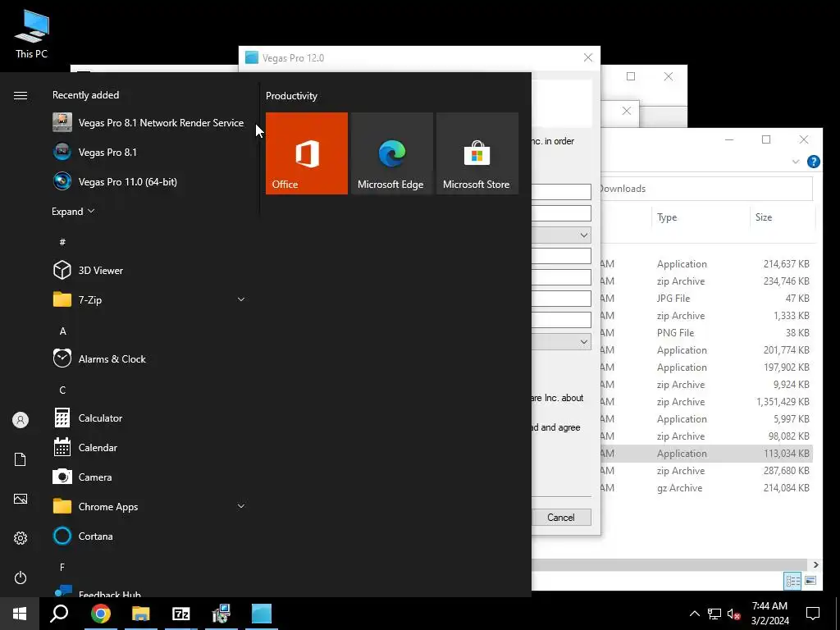The image size is (840, 630).
Task: Open Vegas Pro 8.1 Network Render Service
Action: (148, 123)
